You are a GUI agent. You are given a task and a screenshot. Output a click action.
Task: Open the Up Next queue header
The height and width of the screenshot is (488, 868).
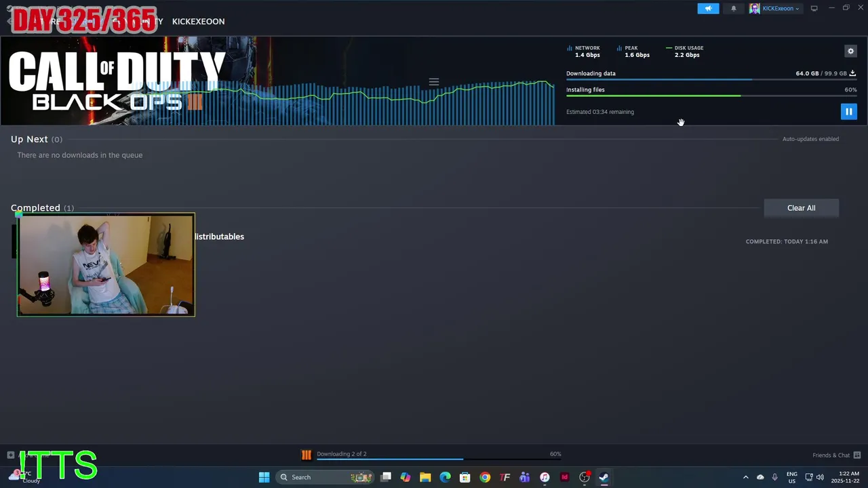coord(37,139)
